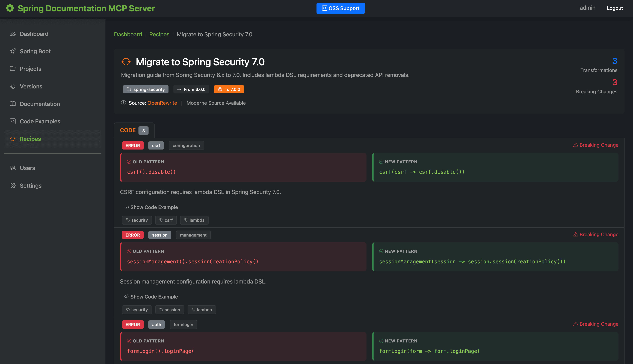
Task: Click the Code Examples brackets icon
Action: point(13,121)
